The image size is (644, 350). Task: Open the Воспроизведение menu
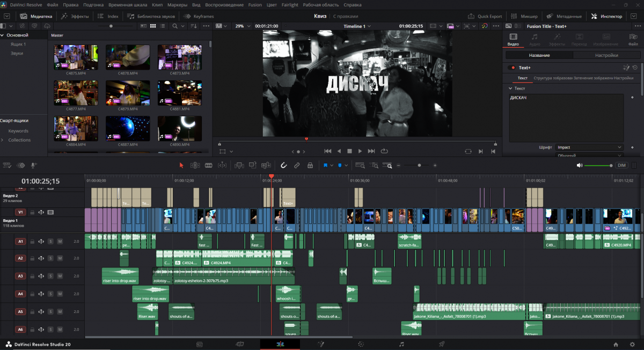(x=224, y=4)
